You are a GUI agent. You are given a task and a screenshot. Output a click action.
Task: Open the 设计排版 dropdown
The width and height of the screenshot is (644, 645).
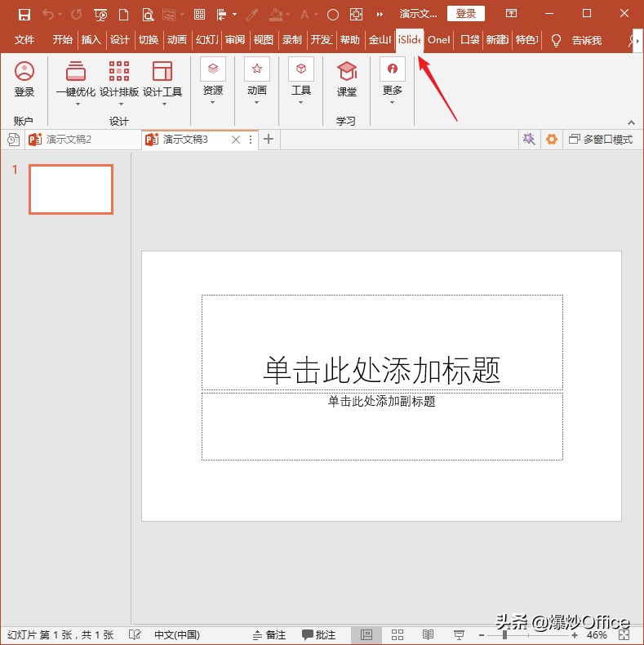[x=119, y=83]
